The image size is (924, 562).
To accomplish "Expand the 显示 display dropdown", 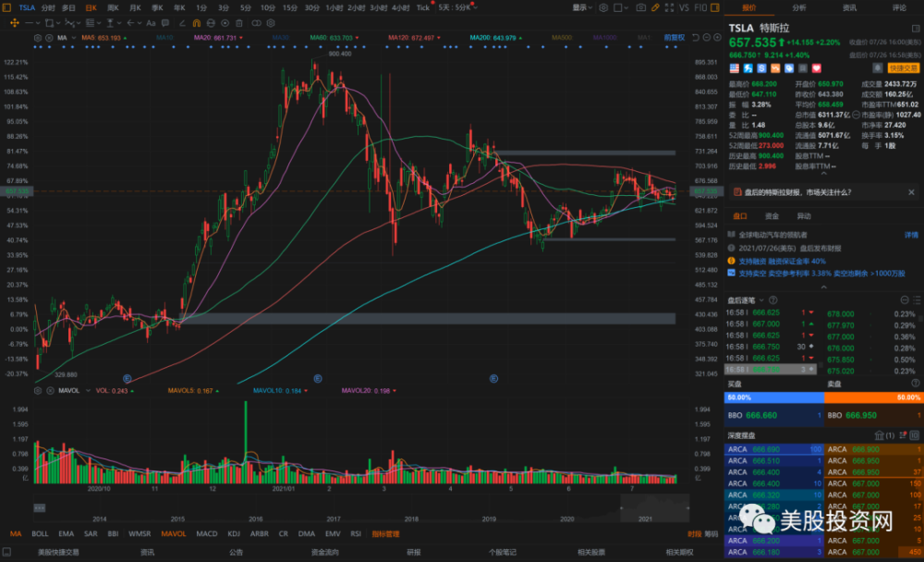I will [x=582, y=7].
